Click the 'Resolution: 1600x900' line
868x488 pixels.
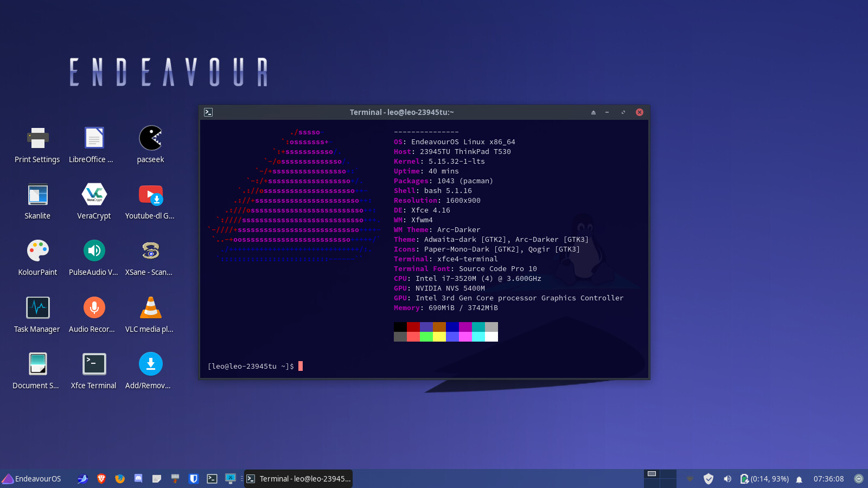(x=437, y=201)
